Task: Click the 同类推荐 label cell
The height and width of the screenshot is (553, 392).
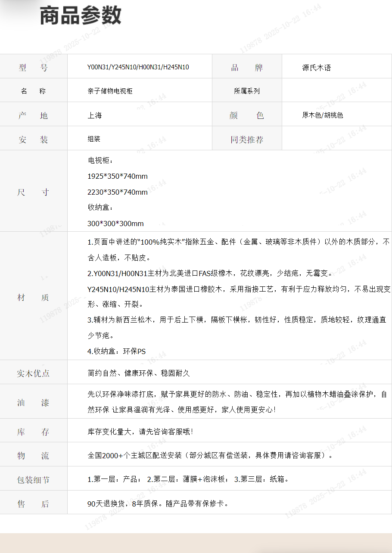Action: click(x=247, y=140)
